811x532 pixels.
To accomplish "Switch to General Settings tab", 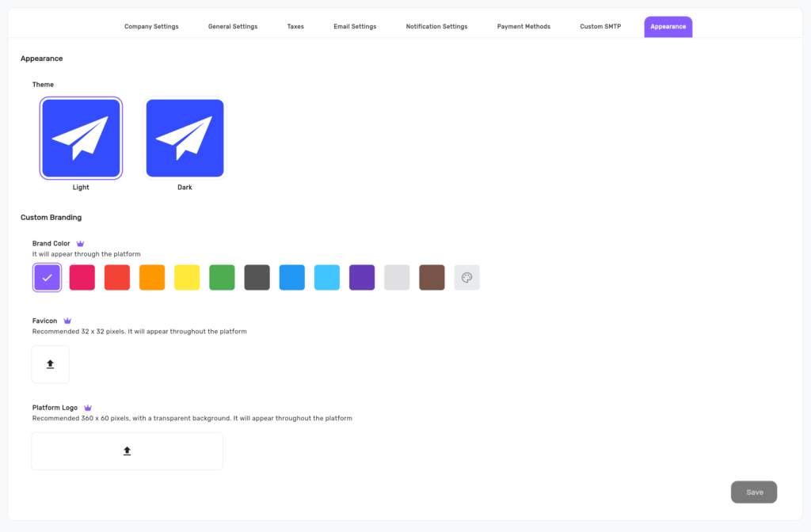I will point(233,26).
